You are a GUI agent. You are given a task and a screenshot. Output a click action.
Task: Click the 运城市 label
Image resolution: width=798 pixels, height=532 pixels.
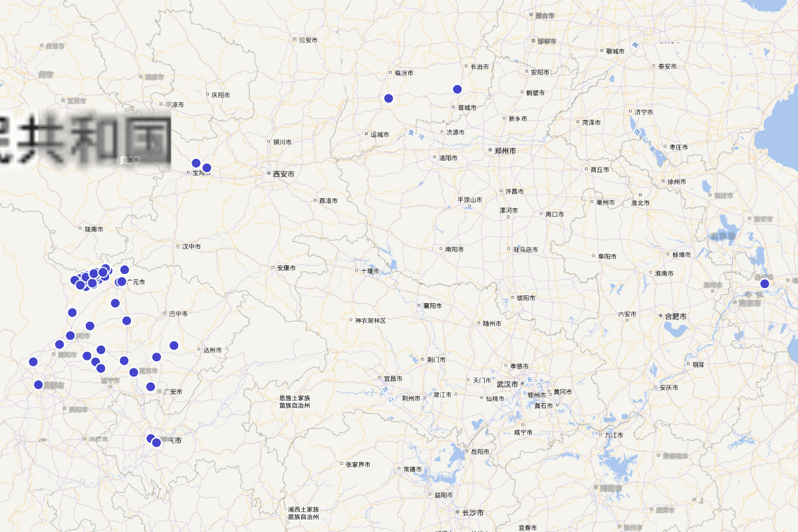point(380,134)
